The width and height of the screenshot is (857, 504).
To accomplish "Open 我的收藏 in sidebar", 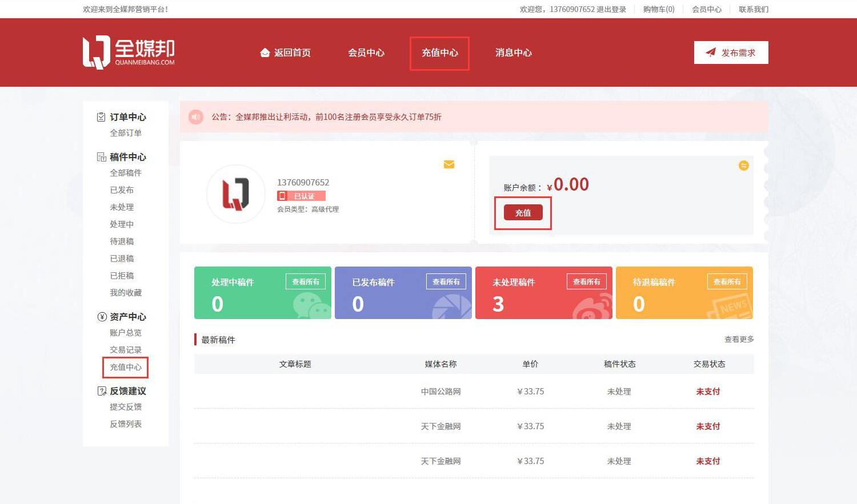I will coord(126,293).
